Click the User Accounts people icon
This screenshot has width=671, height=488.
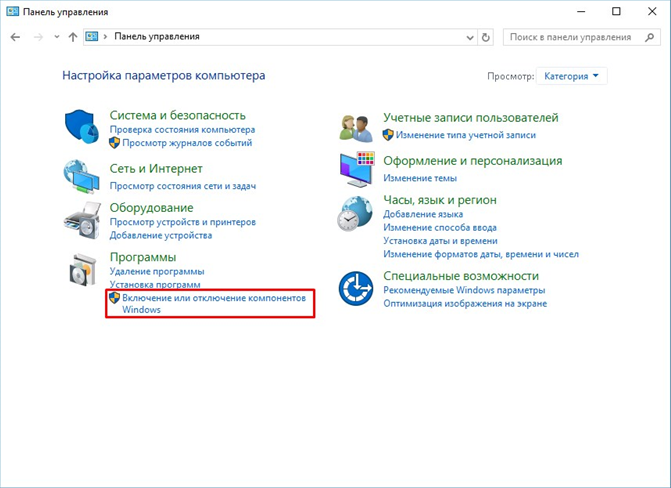356,128
